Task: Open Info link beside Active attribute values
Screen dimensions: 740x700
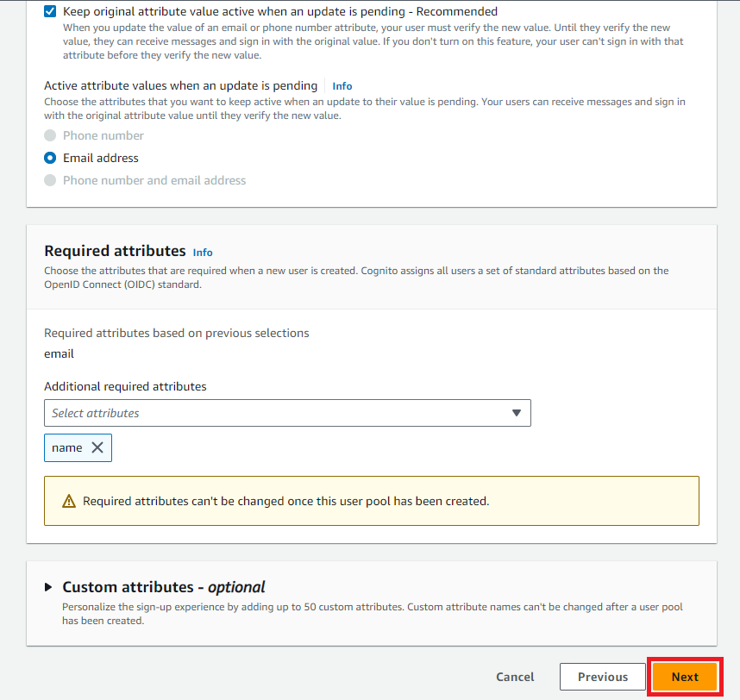Action: click(342, 85)
